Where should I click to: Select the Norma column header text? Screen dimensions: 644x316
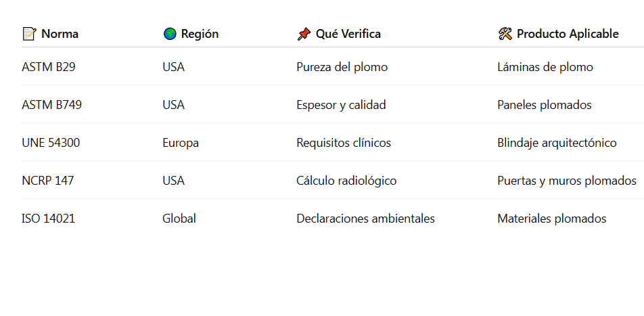[x=60, y=34]
